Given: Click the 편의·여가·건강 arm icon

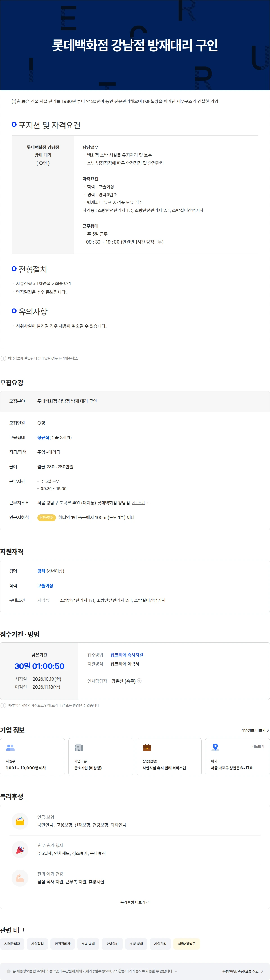Looking at the screenshot, I should 20,878.
